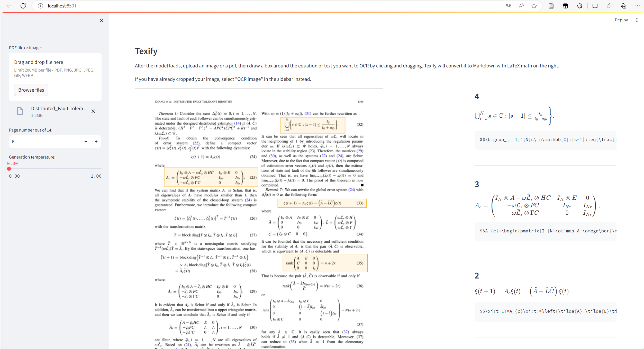The image size is (644, 349).
Task: Click equation 35 box in PDF
Action: pyautogui.click(x=325, y=263)
